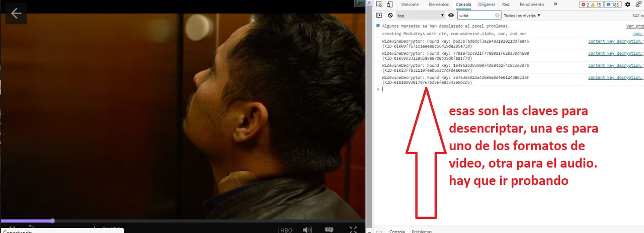Open the feedback person icon in DevTools
The height and width of the screenshot is (233, 644).
[637, 5]
